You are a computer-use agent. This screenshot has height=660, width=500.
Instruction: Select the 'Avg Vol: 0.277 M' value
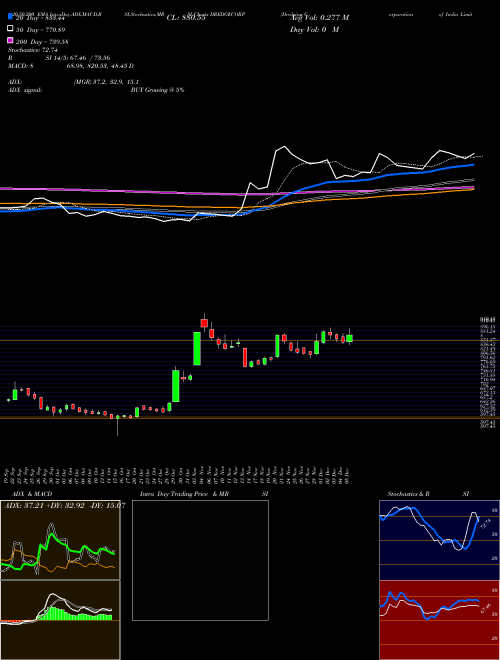[319, 18]
